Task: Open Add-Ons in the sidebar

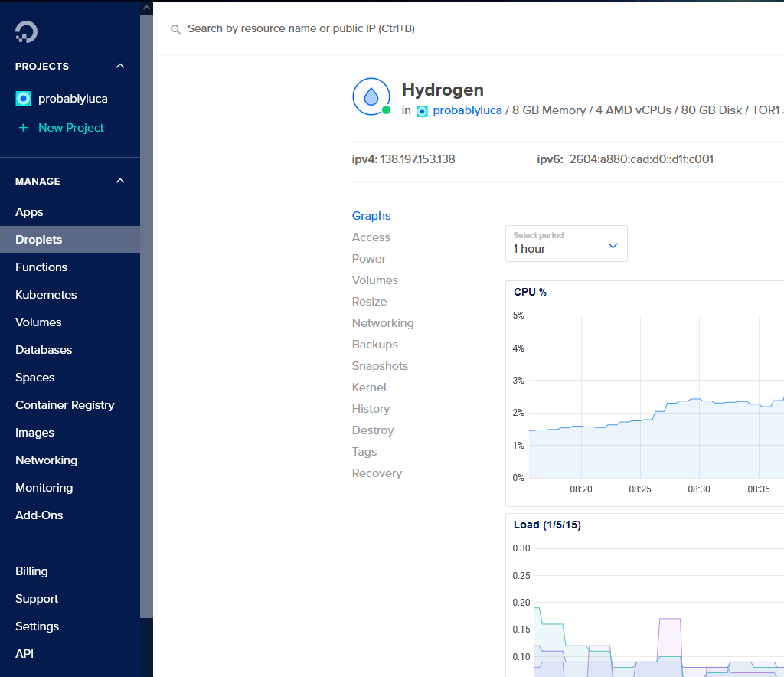Action: (x=70, y=515)
